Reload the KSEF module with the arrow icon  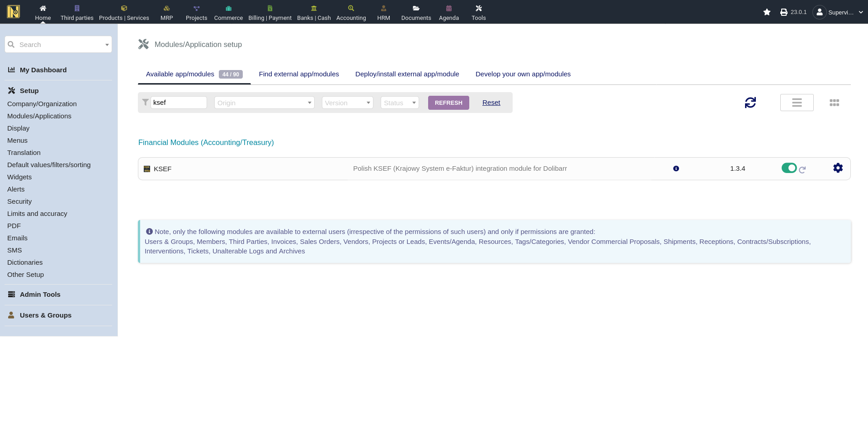802,170
